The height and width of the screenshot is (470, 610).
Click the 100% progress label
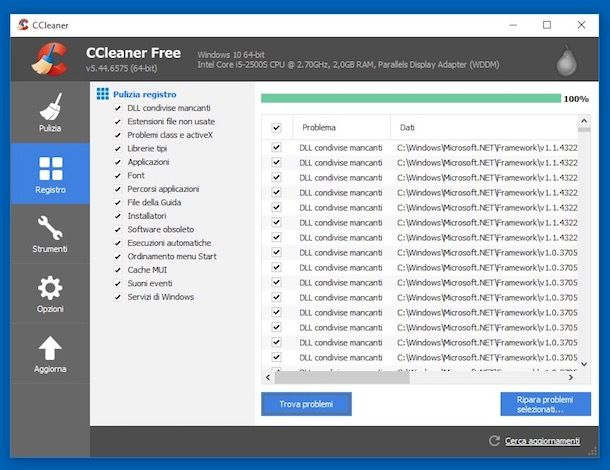[x=576, y=99]
